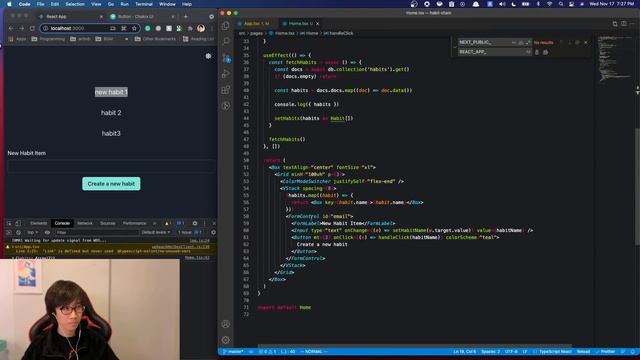Open the Performance tab in DevTools

(x=134, y=223)
